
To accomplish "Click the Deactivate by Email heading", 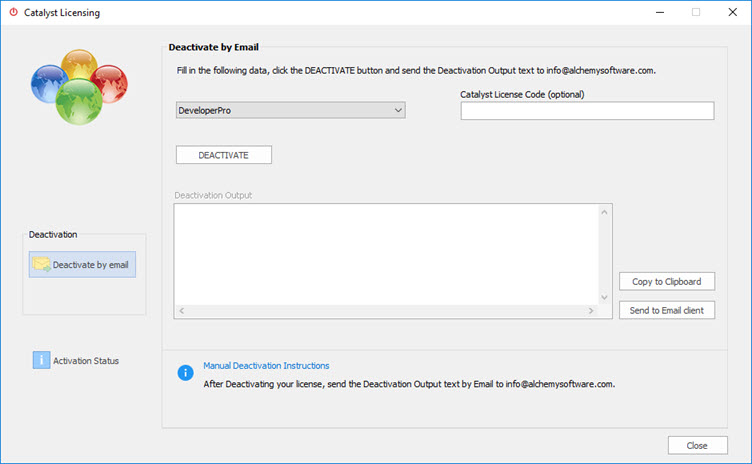I will click(213, 47).
